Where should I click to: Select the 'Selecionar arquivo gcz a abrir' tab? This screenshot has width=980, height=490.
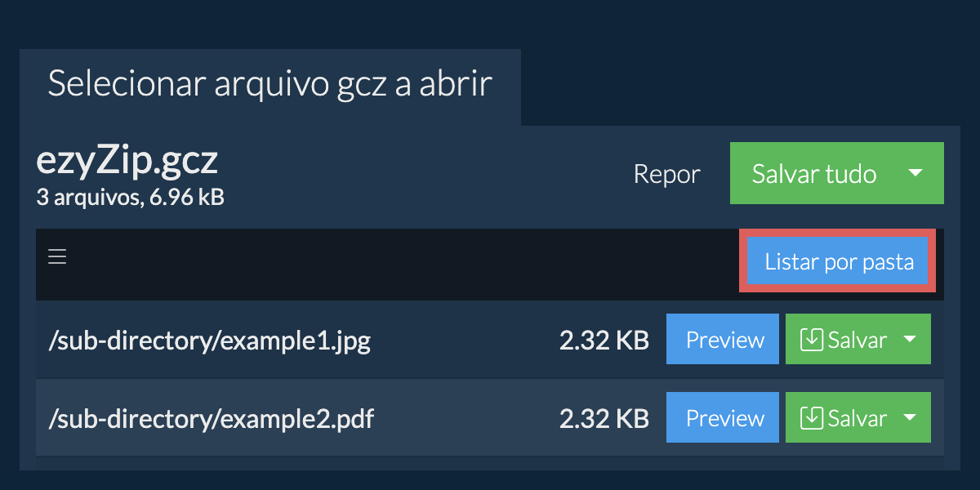(269, 83)
